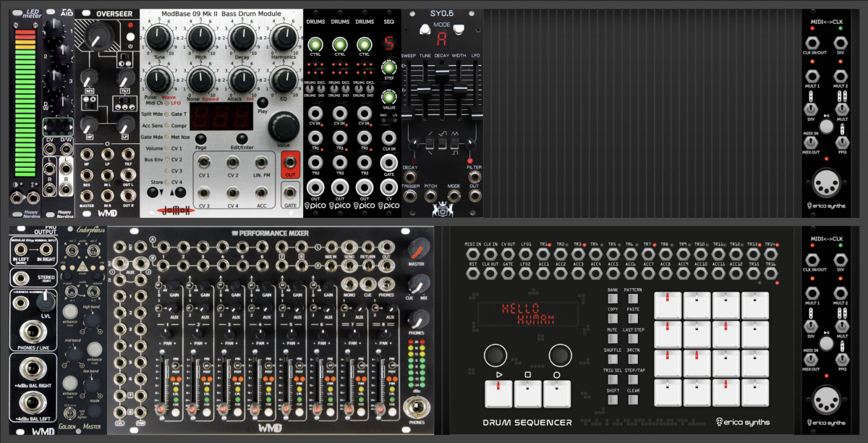This screenshot has width=868, height=443.
Task: Click the CLK IN jack on Pico SEQ
Action: pos(389,138)
